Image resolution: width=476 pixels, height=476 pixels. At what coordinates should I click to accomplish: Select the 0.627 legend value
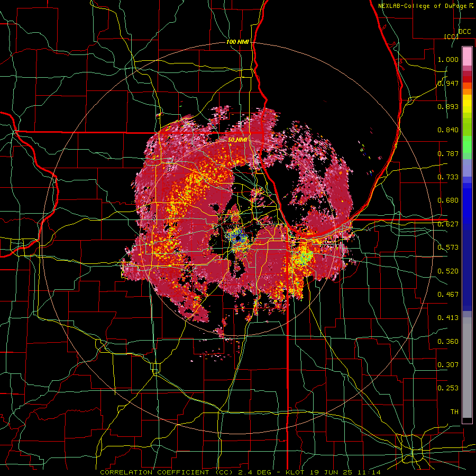(448, 224)
